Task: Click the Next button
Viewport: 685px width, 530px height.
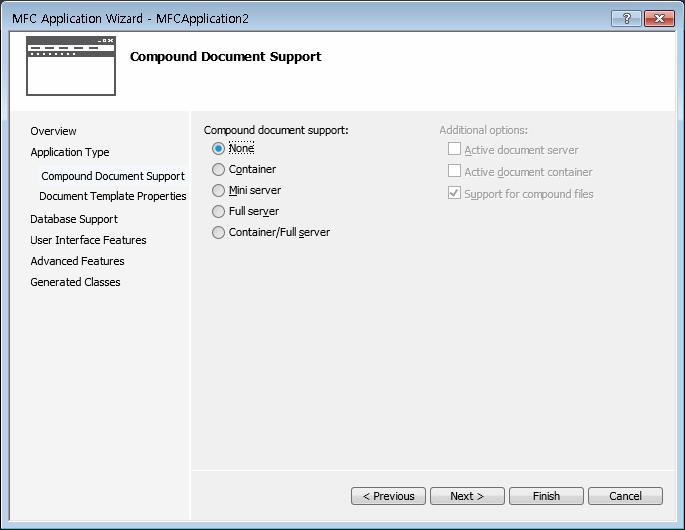Action: (x=467, y=496)
